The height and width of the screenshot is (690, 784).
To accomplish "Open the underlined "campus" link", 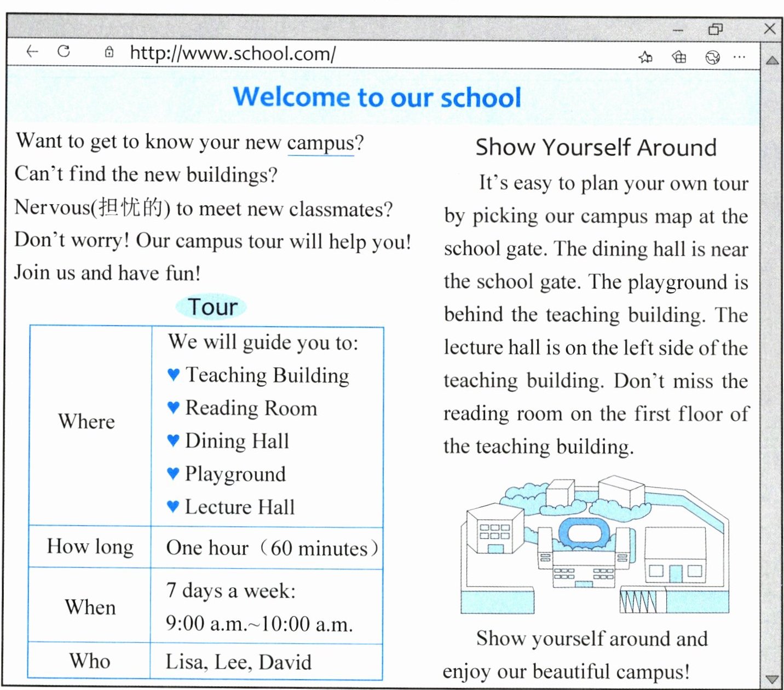I will click(x=320, y=143).
